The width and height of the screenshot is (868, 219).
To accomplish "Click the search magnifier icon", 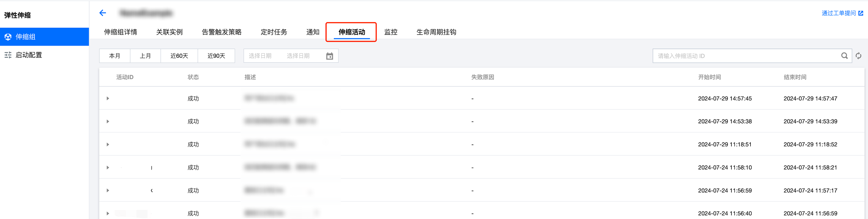I will pos(844,56).
